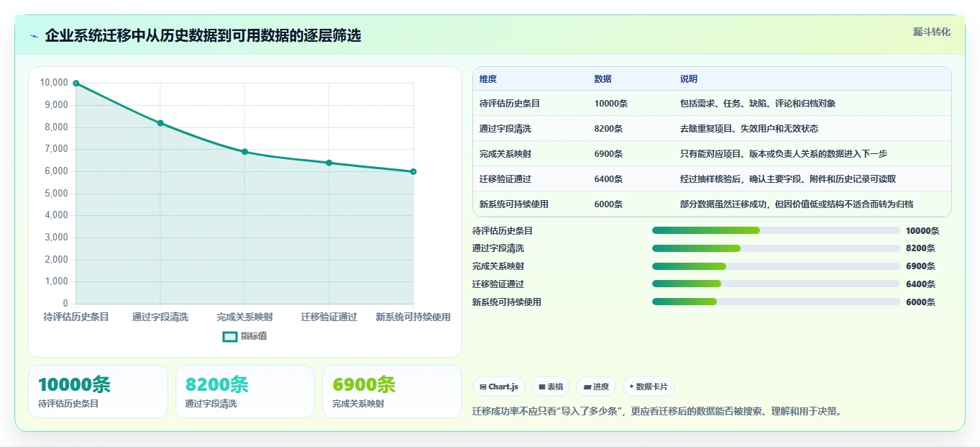Click 完成关系映射 label in the progress list
980x447 pixels.
pos(498,266)
